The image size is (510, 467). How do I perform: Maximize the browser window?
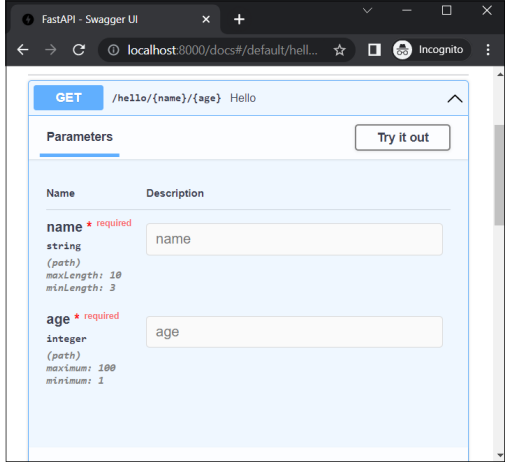point(446,11)
